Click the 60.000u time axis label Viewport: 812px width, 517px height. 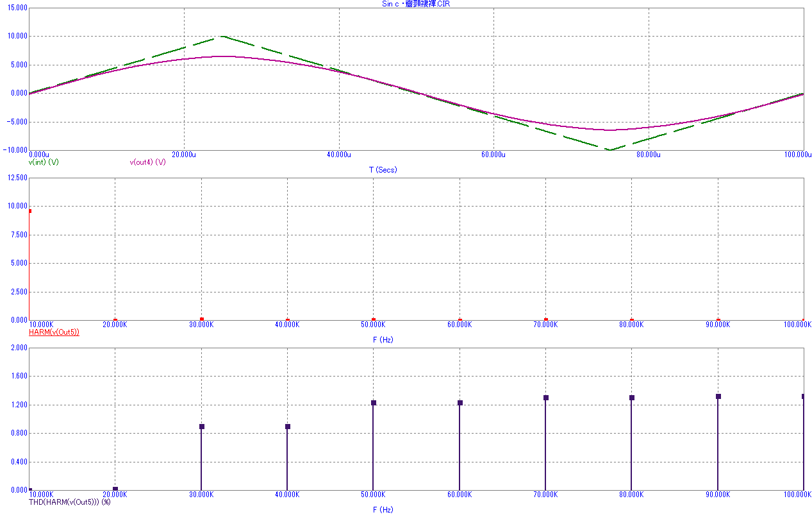[x=493, y=155]
